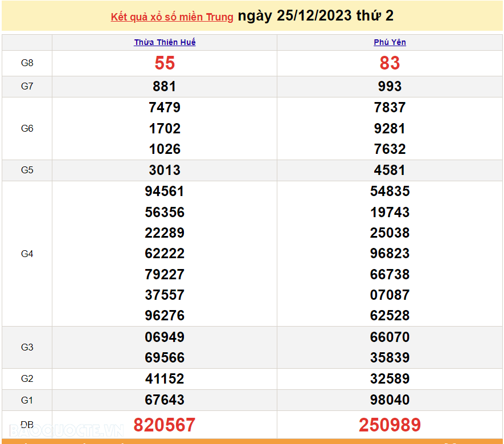Select the G7 result 993
504x444 pixels.
[390, 87]
